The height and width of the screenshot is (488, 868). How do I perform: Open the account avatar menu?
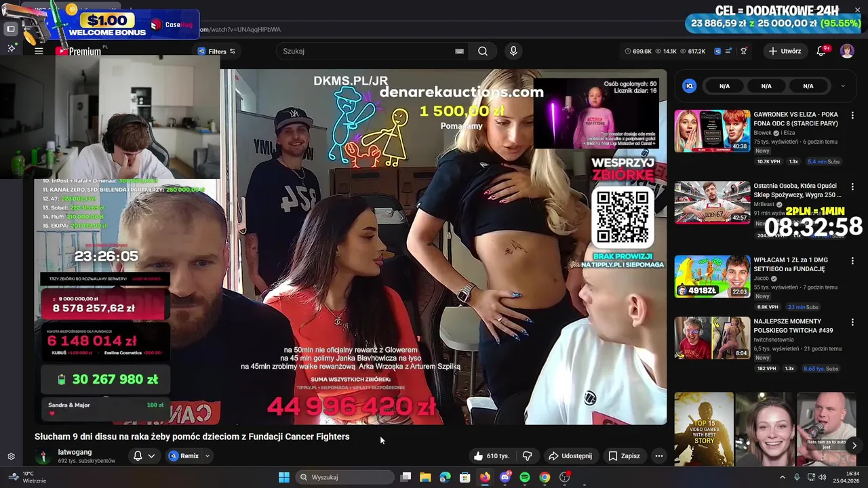click(847, 51)
